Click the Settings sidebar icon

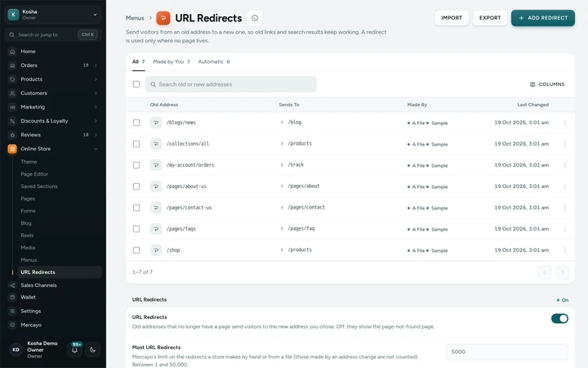pos(12,311)
